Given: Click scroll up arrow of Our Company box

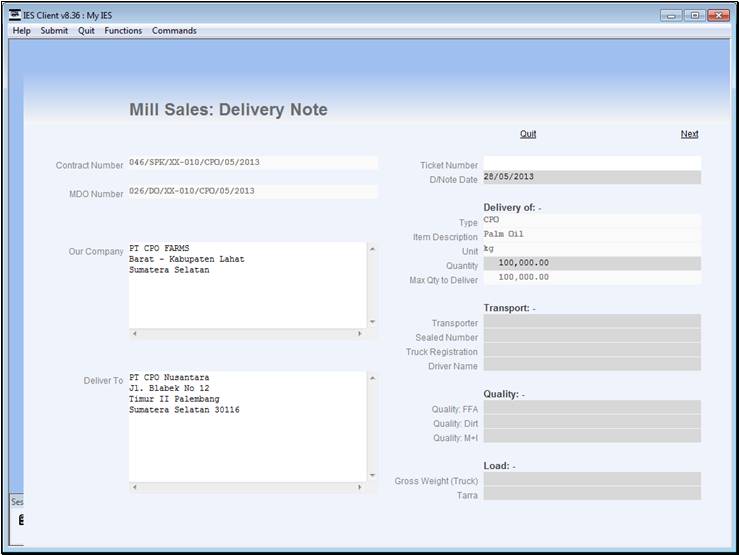Looking at the screenshot, I should tap(372, 249).
